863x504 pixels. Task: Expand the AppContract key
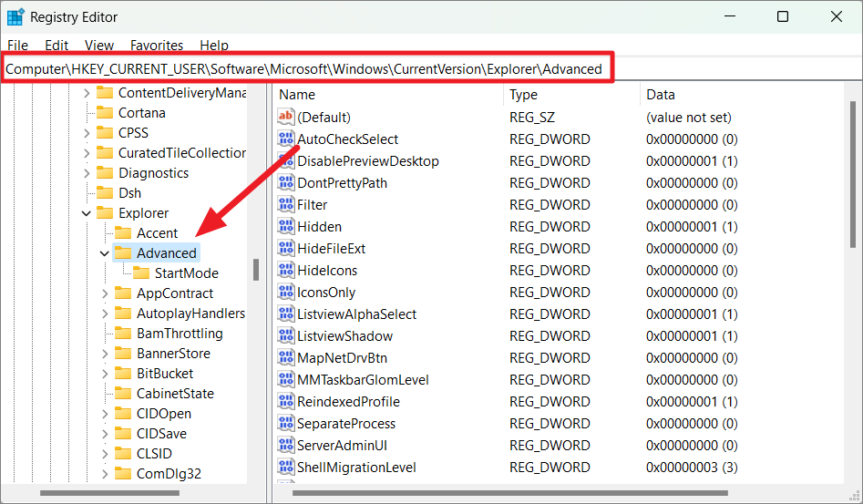tap(105, 293)
